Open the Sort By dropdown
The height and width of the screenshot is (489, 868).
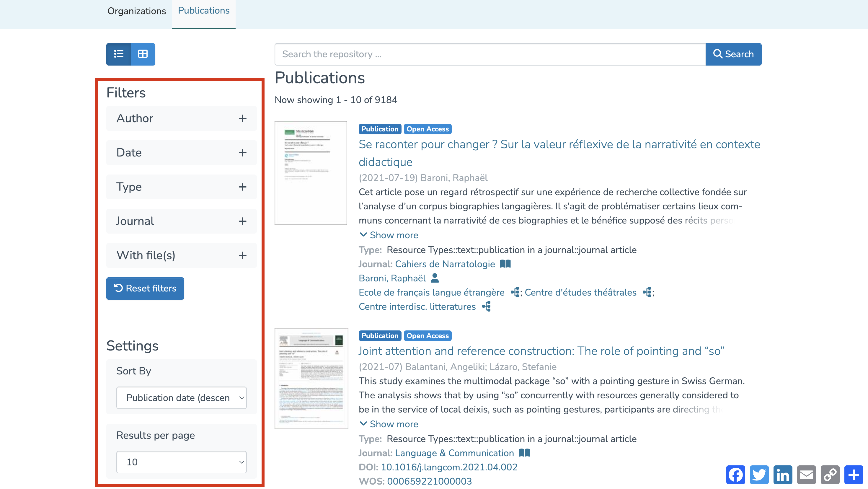tap(181, 398)
